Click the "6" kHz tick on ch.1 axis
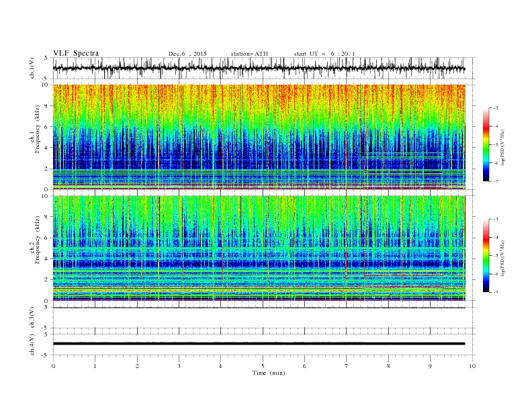532x411 pixels. [47, 127]
